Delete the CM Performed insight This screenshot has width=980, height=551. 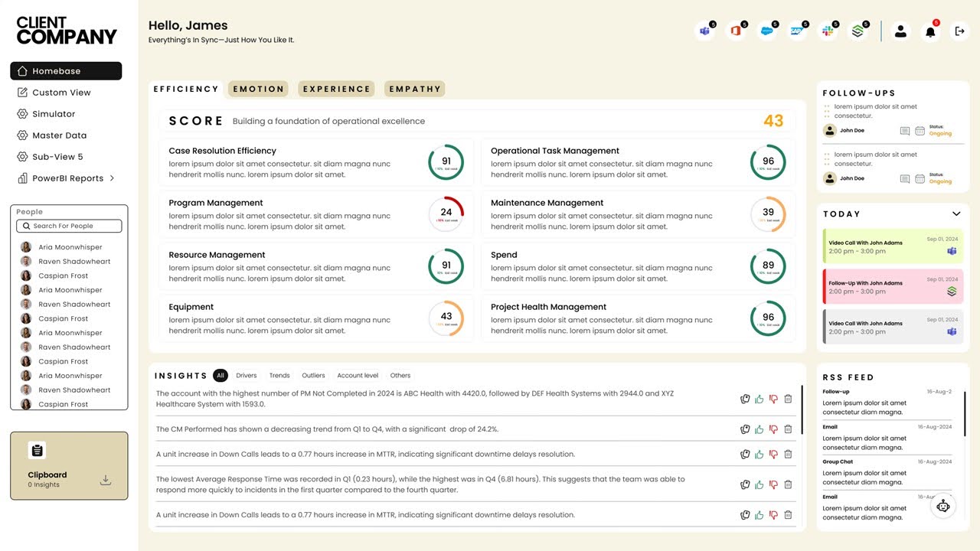coord(788,429)
